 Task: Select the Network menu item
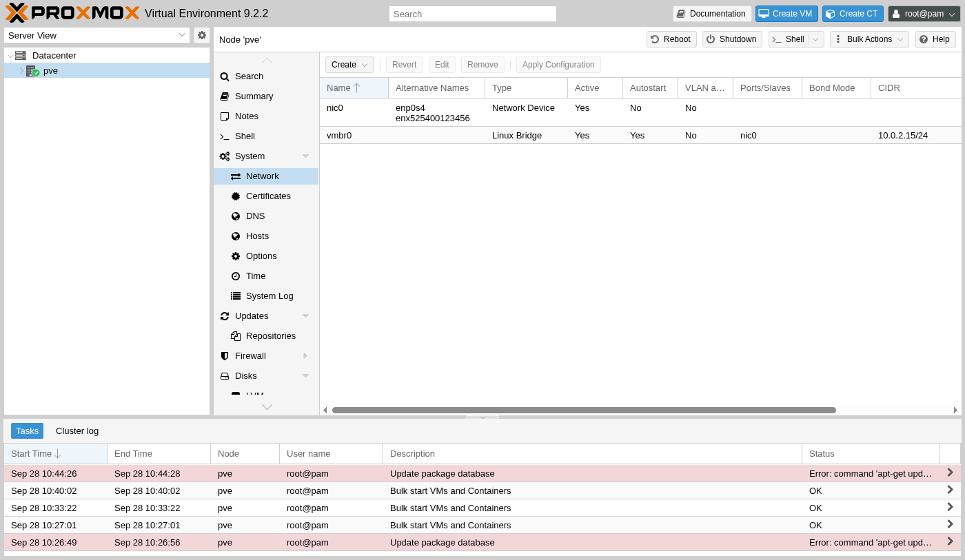click(x=265, y=176)
